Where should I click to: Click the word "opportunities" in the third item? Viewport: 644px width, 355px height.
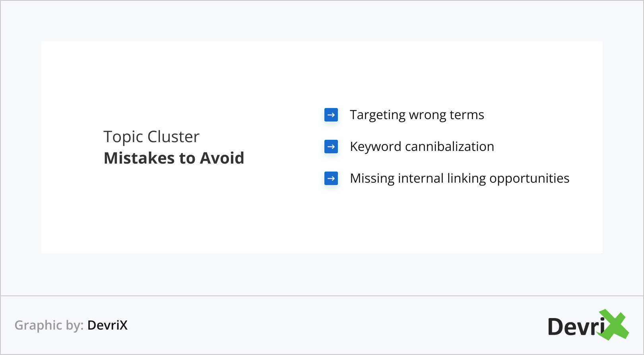[x=529, y=179]
